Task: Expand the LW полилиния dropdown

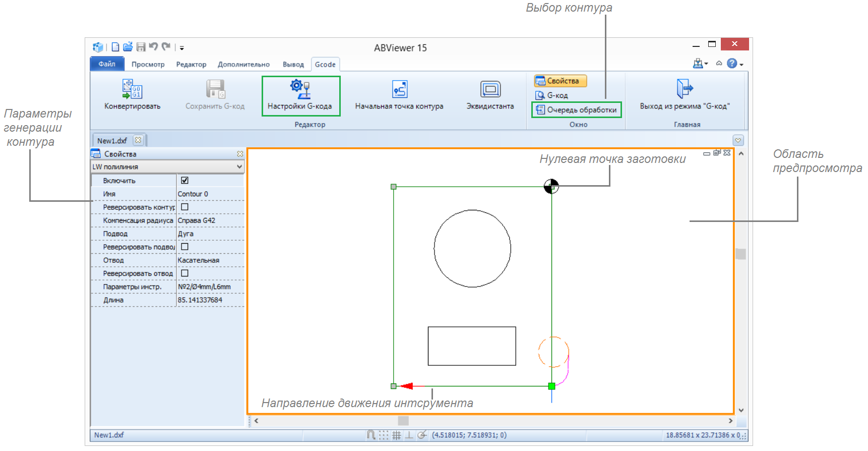Action: point(239,166)
